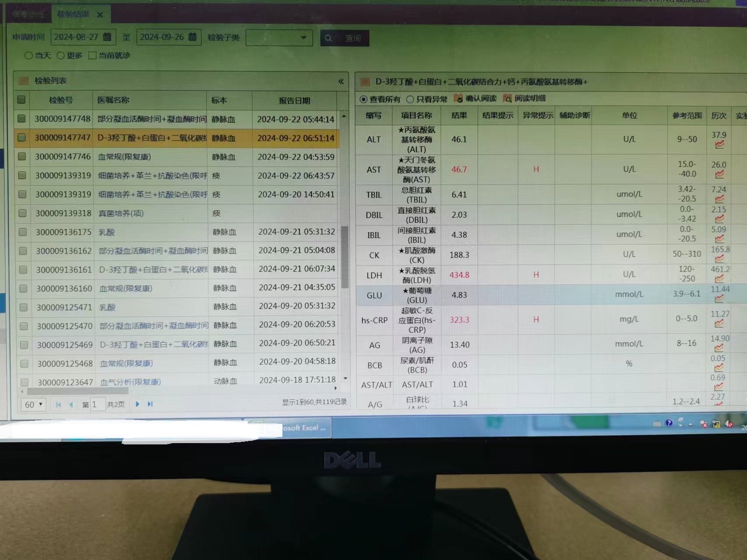The width and height of the screenshot is (747, 560).
Task: Open hs-CRP history trend chart icon
Action: [x=719, y=324]
